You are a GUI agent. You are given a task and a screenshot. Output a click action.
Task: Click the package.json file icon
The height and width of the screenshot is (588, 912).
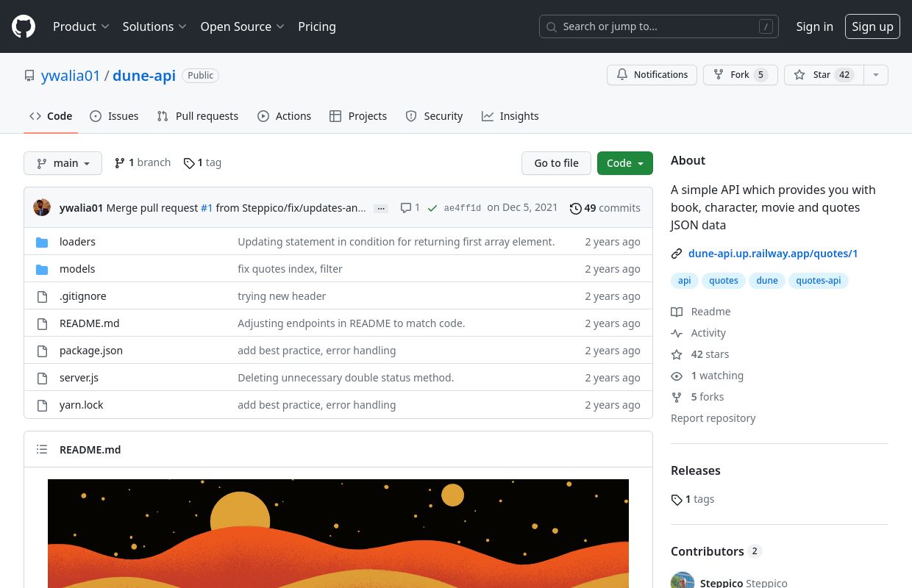click(x=42, y=351)
